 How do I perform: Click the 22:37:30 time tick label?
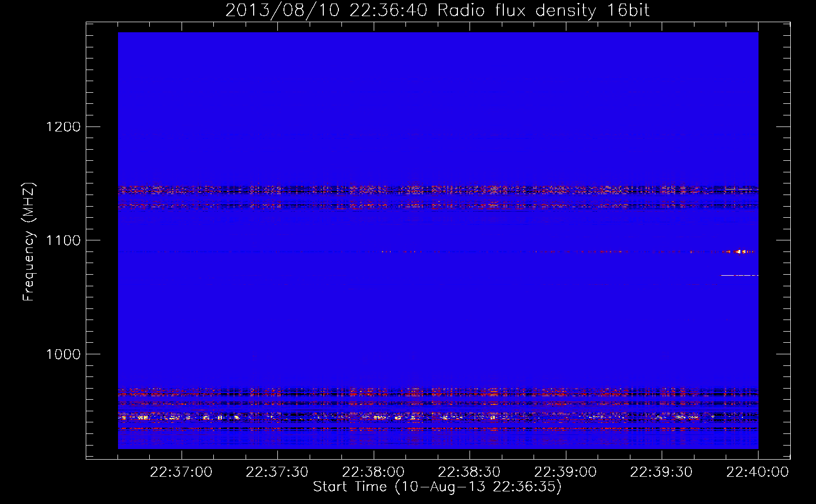[x=277, y=472]
